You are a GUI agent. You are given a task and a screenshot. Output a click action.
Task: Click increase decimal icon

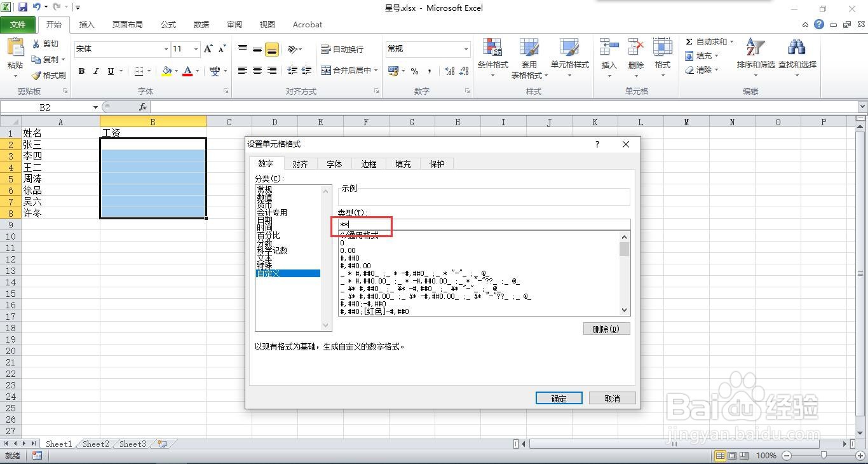coord(449,71)
